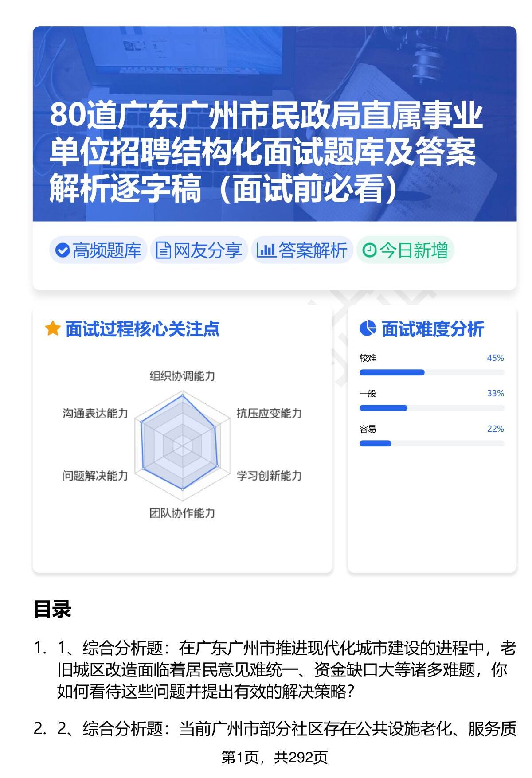The image size is (532, 778).
Task: Click the 组织协调能力 radar label
Action: (x=182, y=376)
